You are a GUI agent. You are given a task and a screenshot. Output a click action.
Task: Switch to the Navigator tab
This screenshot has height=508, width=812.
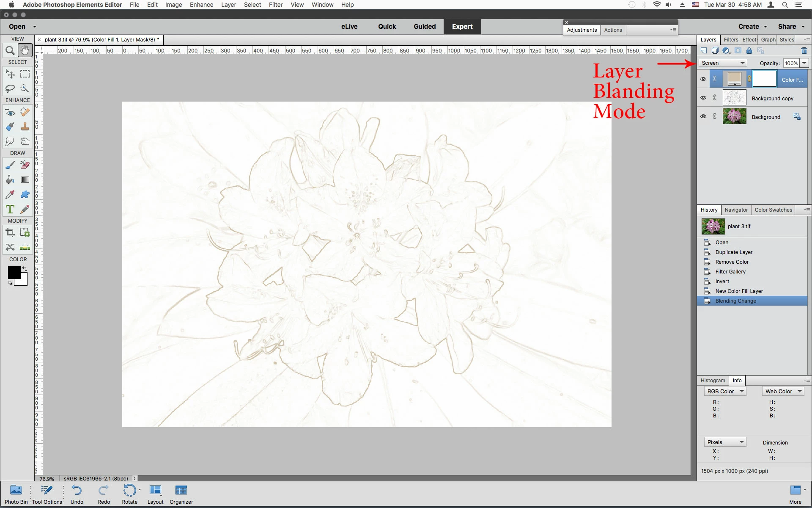[736, 210]
